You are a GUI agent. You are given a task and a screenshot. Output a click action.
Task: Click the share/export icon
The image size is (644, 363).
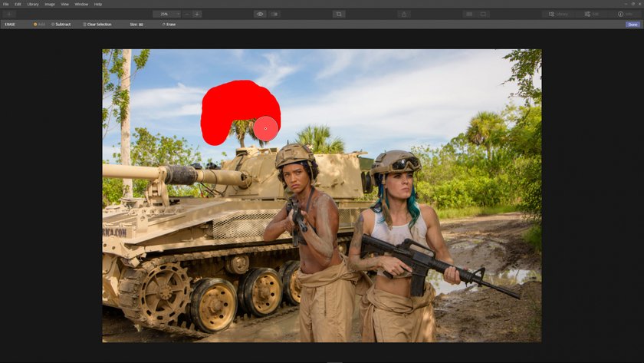tap(404, 14)
